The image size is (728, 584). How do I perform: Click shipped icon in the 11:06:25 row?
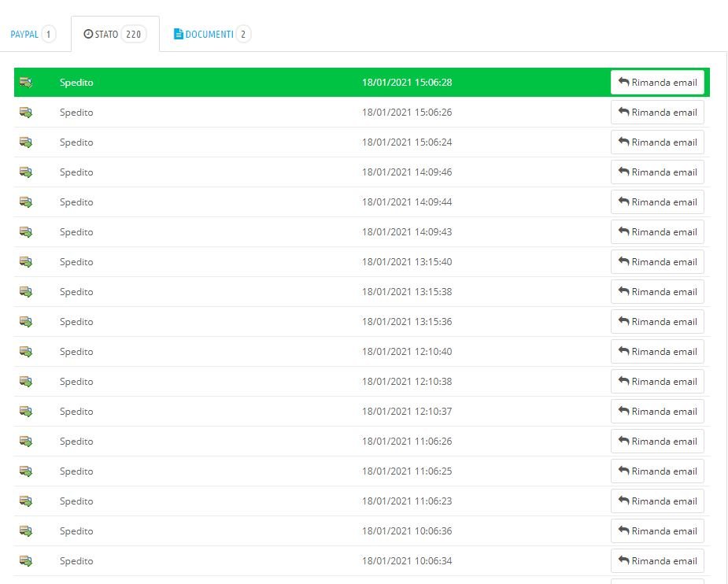[26, 471]
